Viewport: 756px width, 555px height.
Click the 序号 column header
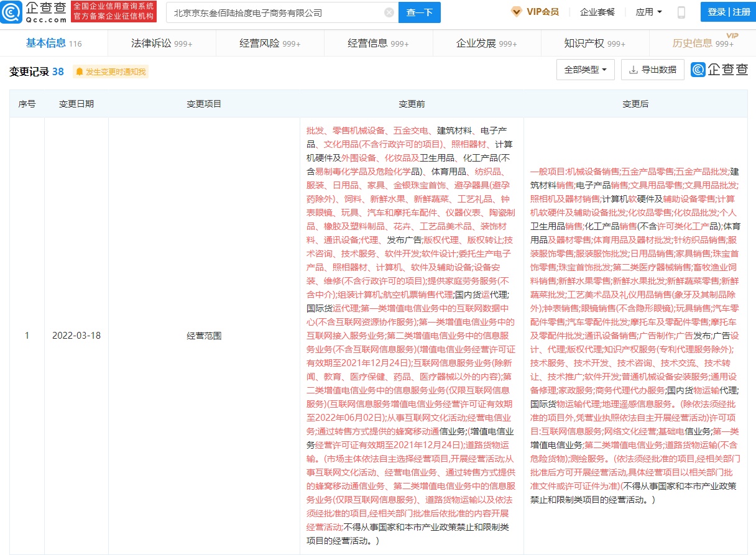pyautogui.click(x=27, y=104)
